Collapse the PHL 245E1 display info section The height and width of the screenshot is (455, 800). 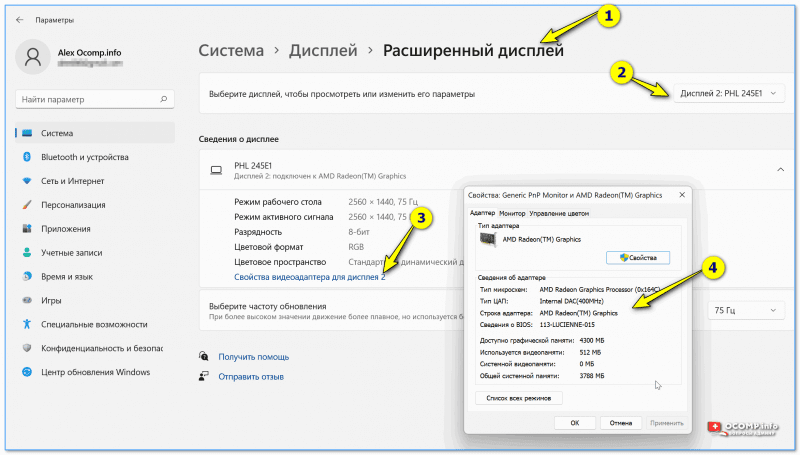(780, 169)
